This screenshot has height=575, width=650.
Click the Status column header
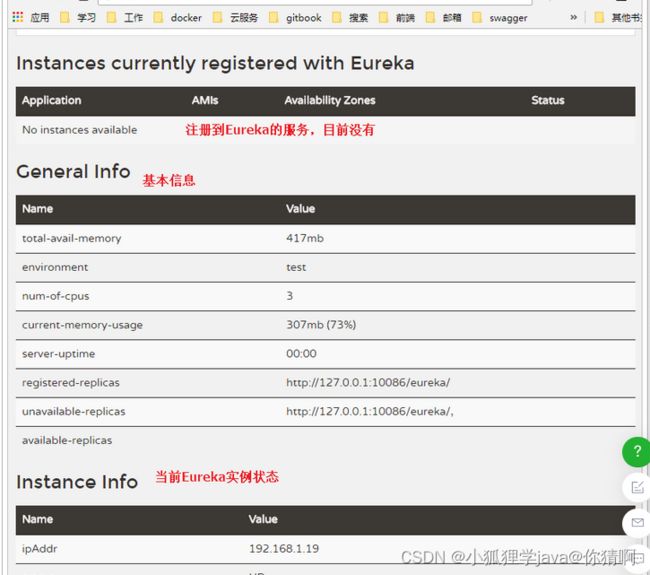pyautogui.click(x=548, y=100)
